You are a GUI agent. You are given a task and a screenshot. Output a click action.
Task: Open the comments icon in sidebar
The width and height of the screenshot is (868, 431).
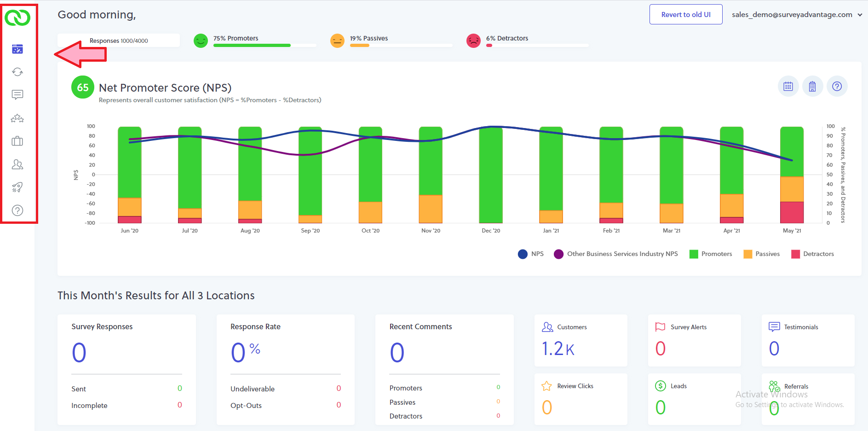[17, 95]
